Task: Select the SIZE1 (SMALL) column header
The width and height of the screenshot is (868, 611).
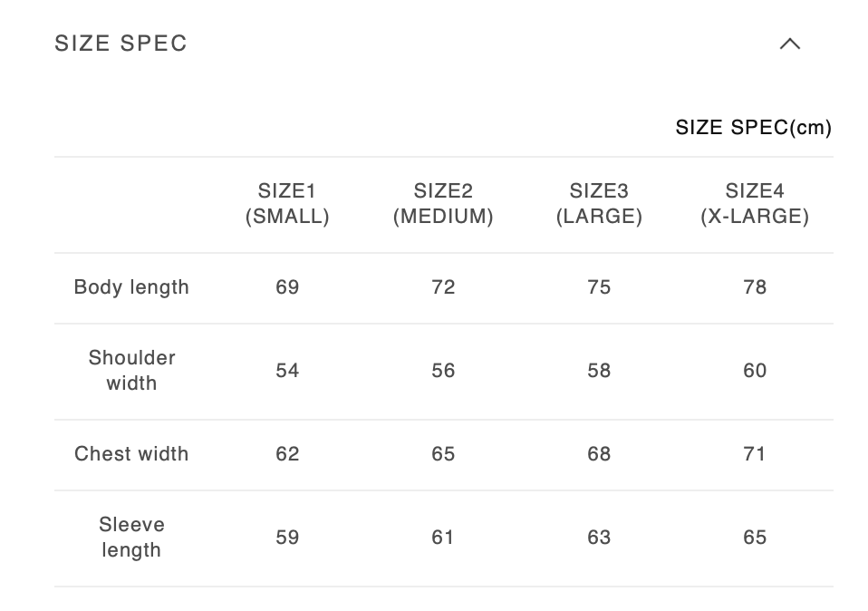Action: (x=287, y=204)
